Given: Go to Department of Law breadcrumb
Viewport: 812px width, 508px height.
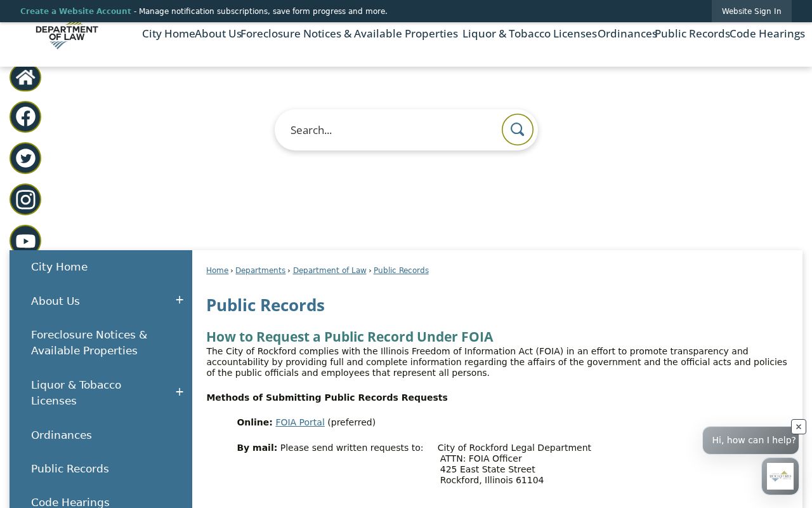Looking at the screenshot, I should pos(329,271).
